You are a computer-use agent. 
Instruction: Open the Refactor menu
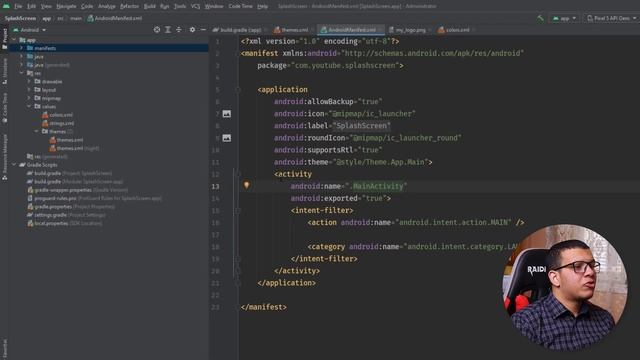pyautogui.click(x=129, y=7)
